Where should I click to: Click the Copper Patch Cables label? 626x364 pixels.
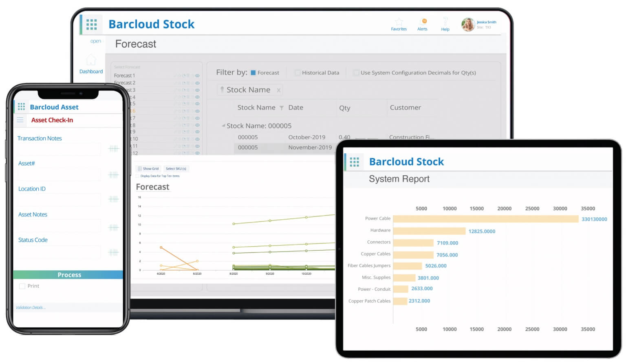[x=370, y=301]
